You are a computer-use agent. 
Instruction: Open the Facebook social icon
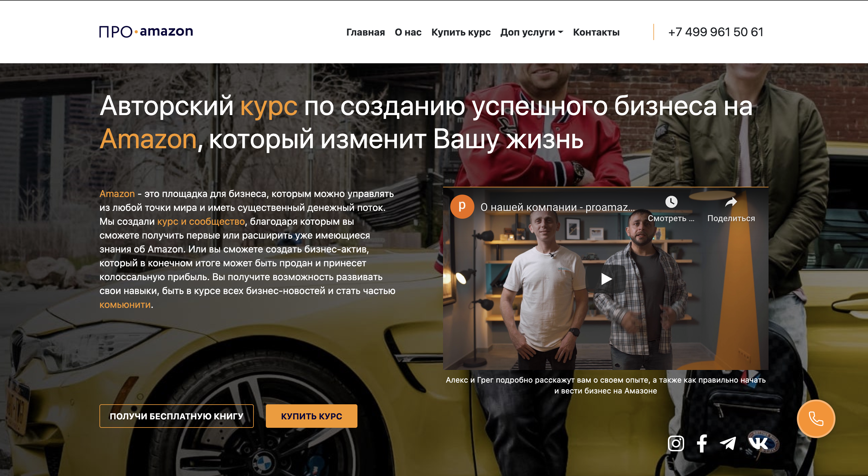point(702,443)
